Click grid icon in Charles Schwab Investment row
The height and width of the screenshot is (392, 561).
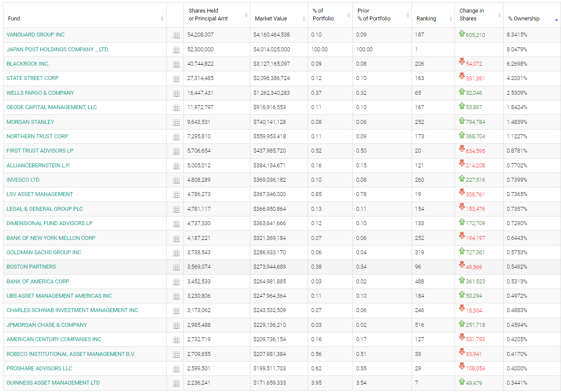176,311
